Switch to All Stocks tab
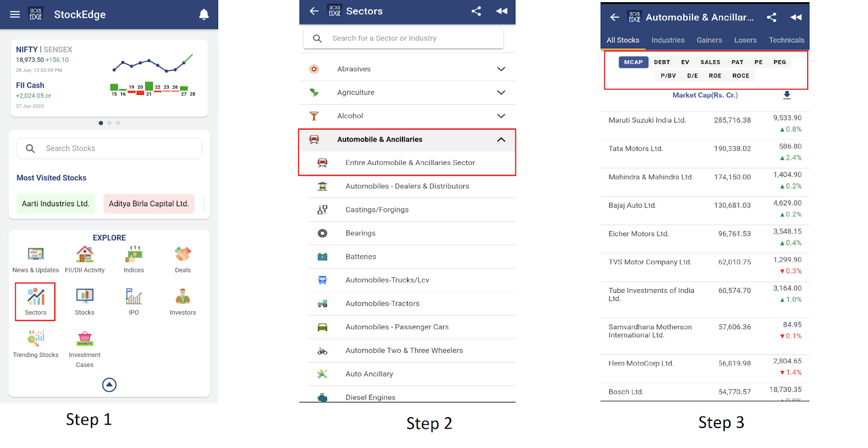Image resolution: width=868 pixels, height=448 pixels. coord(623,40)
